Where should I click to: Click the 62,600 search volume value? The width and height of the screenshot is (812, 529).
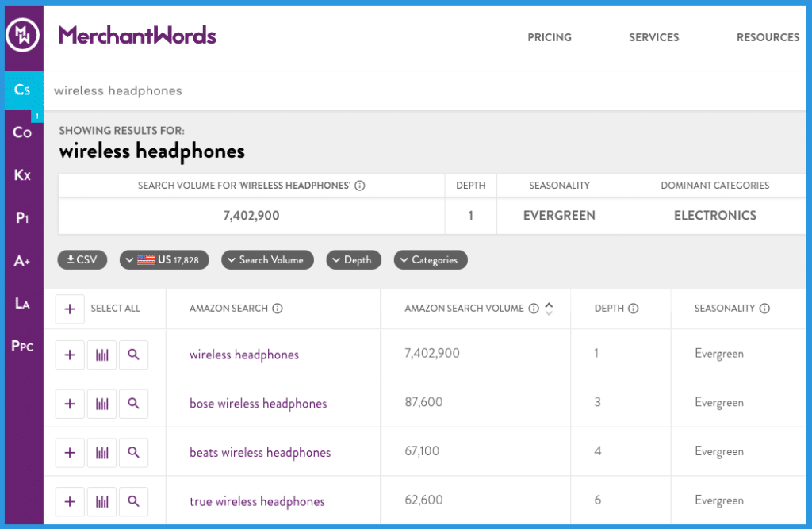click(x=423, y=500)
